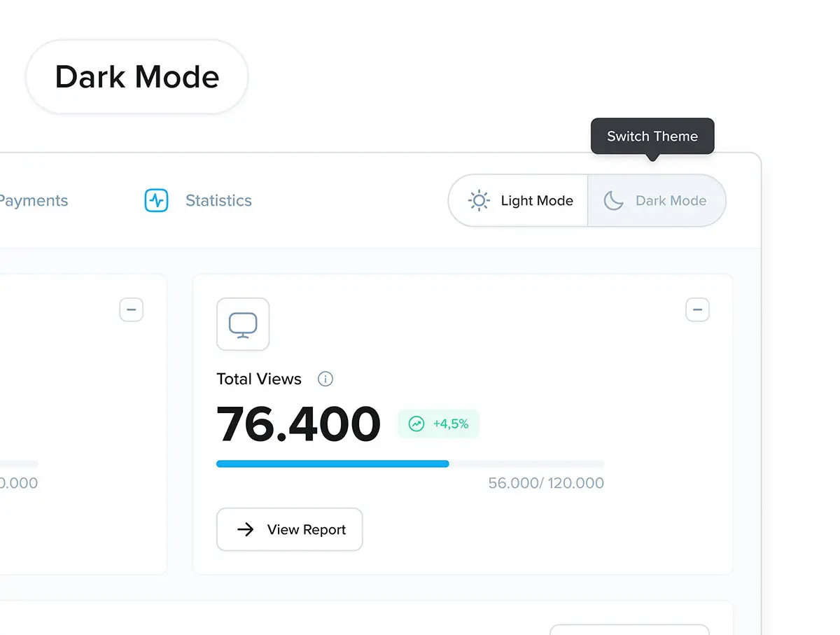Click the monitor icon above Total Views
The image size is (840, 635).
(x=243, y=324)
